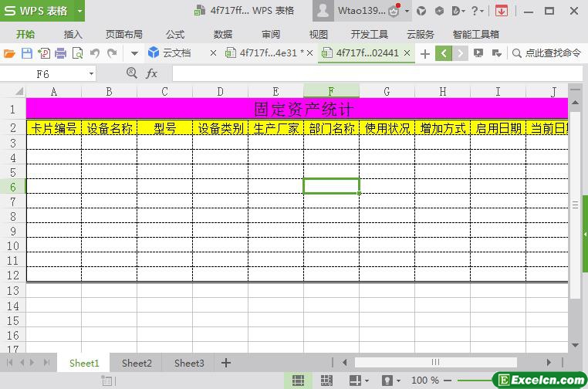Viewport: 588px width, 389px height.
Task: Go to previous document tab arrow
Action: pyautogui.click(x=444, y=53)
